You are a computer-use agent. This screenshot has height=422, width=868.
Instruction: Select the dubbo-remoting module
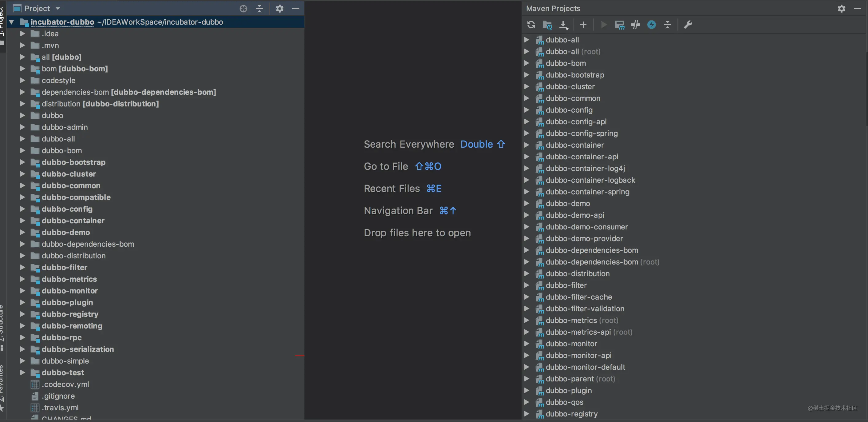(72, 326)
